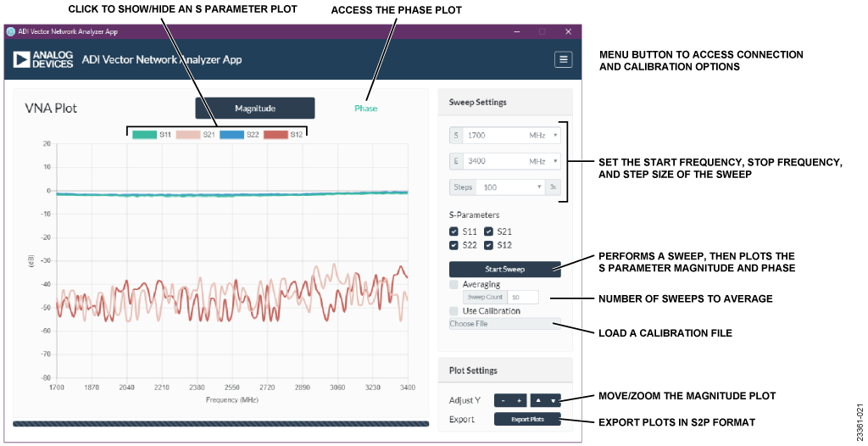
Task: Uncheck the S21 S-Parameter checkbox
Action: (x=489, y=231)
